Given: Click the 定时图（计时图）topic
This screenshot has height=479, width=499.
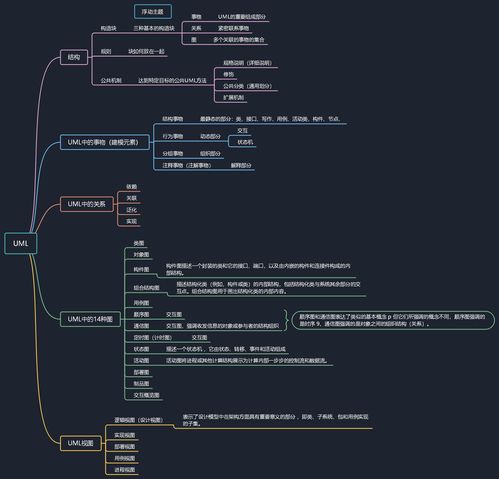Looking at the screenshot, I should point(153,338).
